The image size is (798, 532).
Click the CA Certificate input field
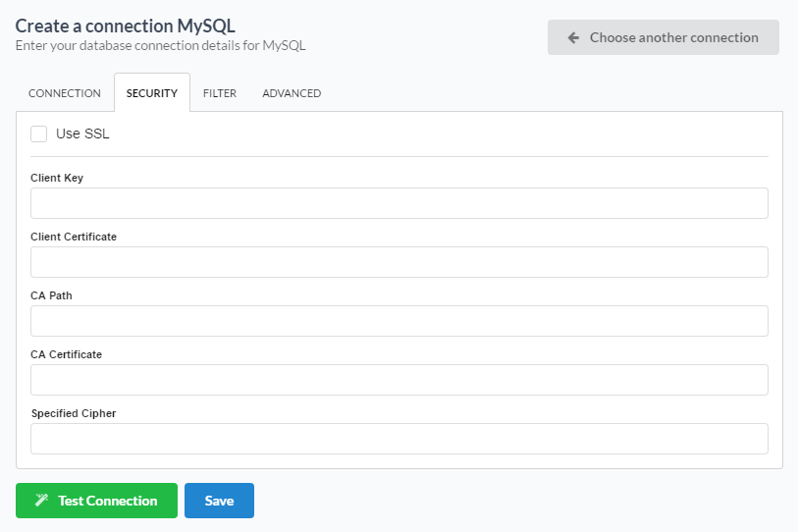point(399,380)
